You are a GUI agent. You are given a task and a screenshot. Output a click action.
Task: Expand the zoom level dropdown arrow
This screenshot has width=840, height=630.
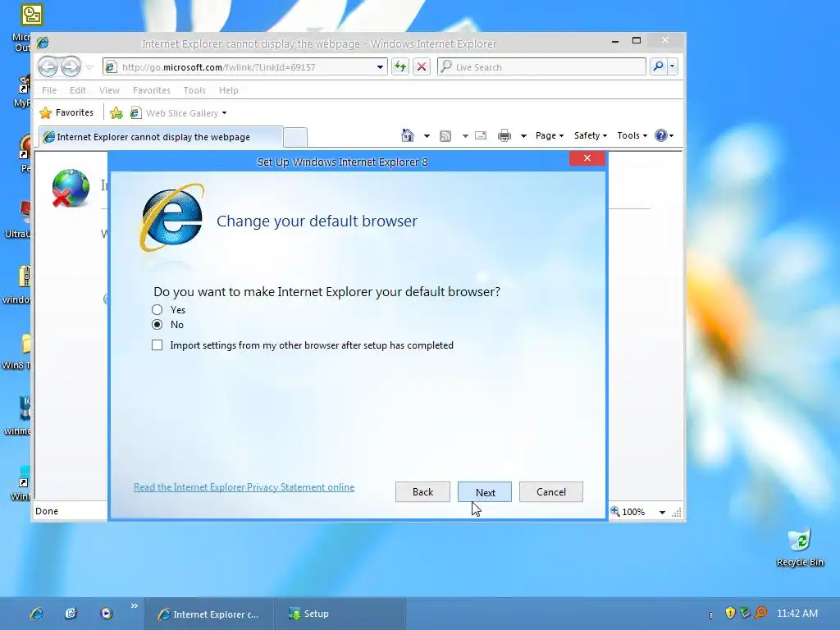click(662, 512)
